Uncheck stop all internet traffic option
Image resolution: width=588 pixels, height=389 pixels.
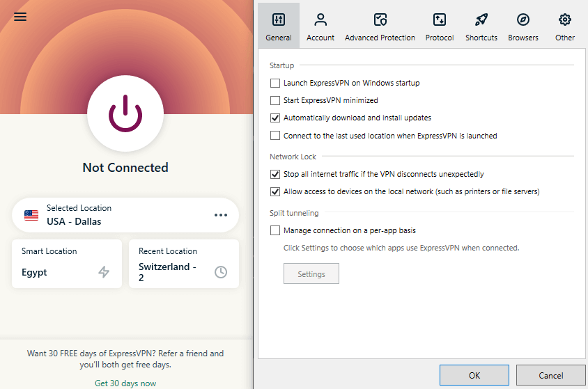275,175
